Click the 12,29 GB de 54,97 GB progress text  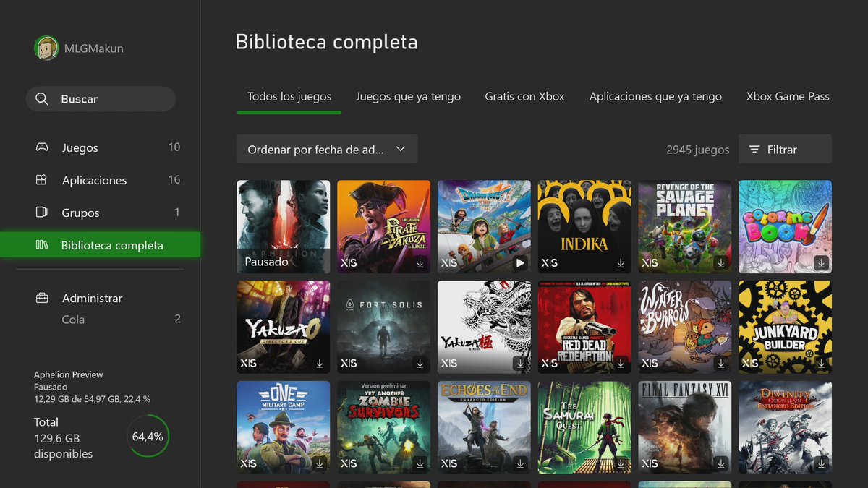click(x=93, y=399)
